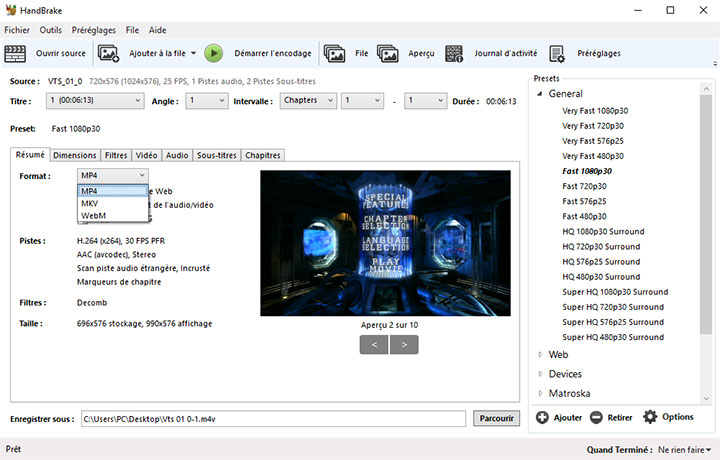Click the Retirer preset minus icon
Viewport: 720px width, 460px height.
(x=596, y=417)
